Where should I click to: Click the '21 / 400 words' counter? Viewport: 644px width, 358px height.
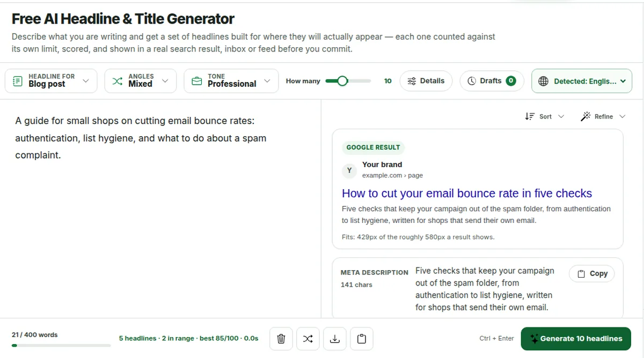(35, 335)
